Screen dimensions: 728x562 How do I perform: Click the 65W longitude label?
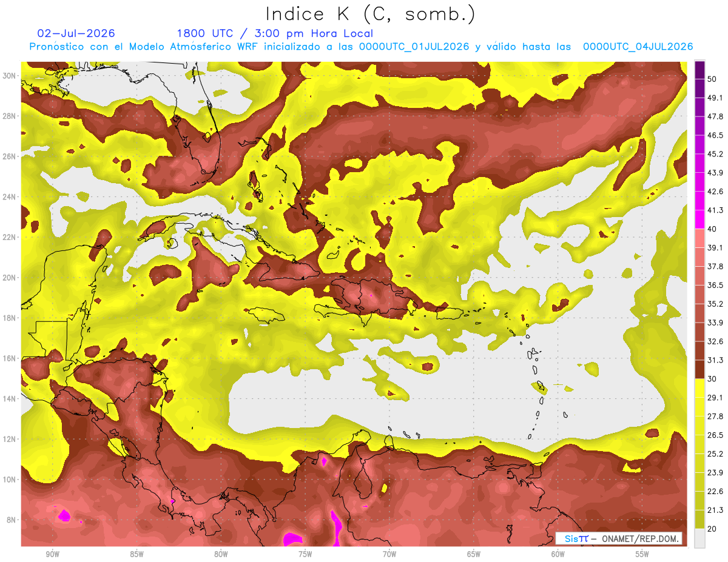[474, 554]
